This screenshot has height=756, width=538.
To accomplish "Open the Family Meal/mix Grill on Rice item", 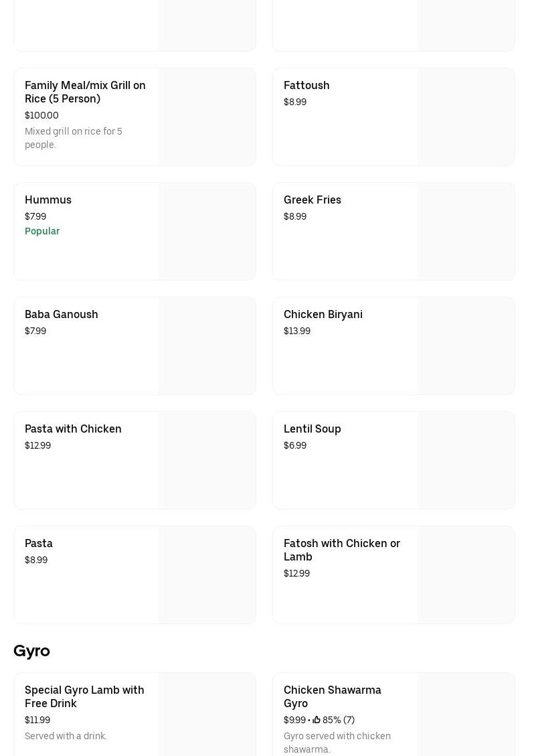I will pyautogui.click(x=85, y=92).
